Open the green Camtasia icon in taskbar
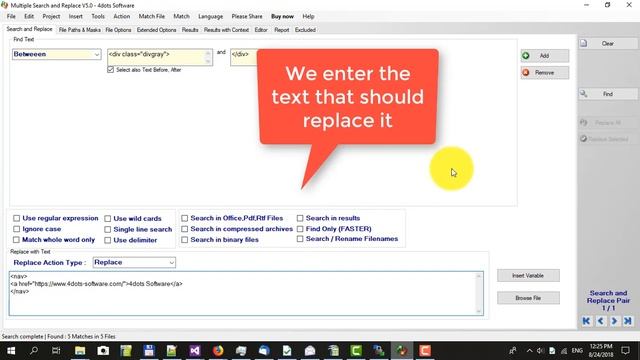This screenshot has width=640, height=360. (356, 351)
